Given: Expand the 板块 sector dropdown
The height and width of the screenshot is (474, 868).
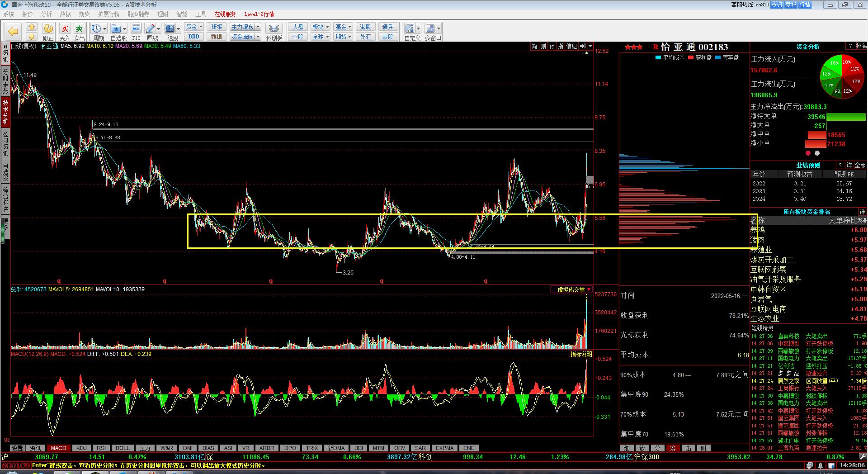Looking at the screenshot, I should pos(327,27).
